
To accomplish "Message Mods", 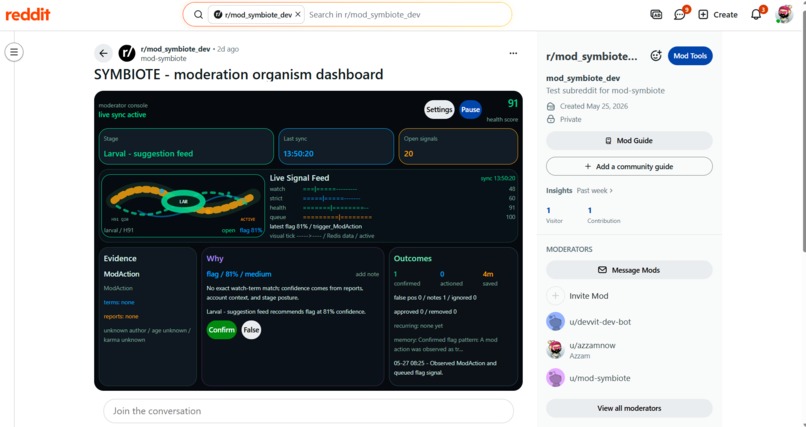I will click(629, 270).
